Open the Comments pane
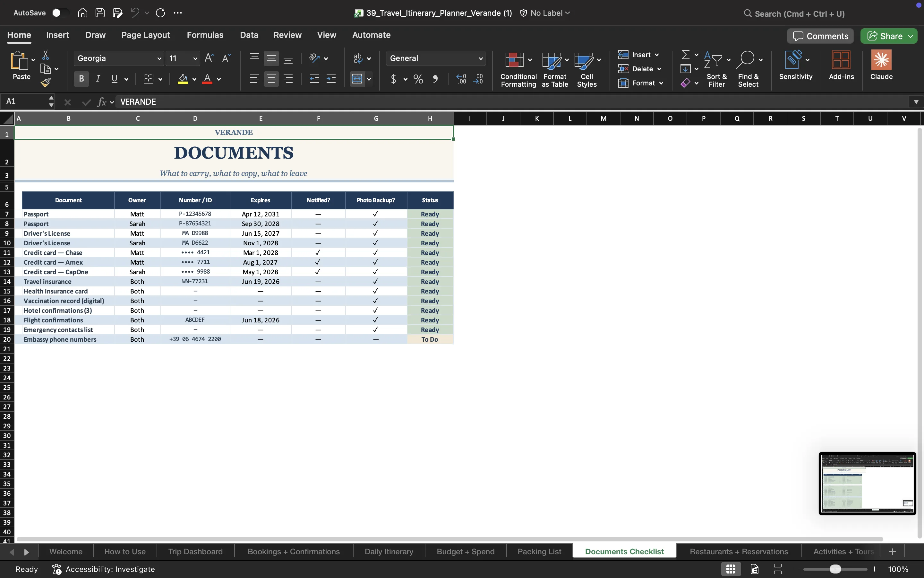The width and height of the screenshot is (924, 578). click(820, 36)
